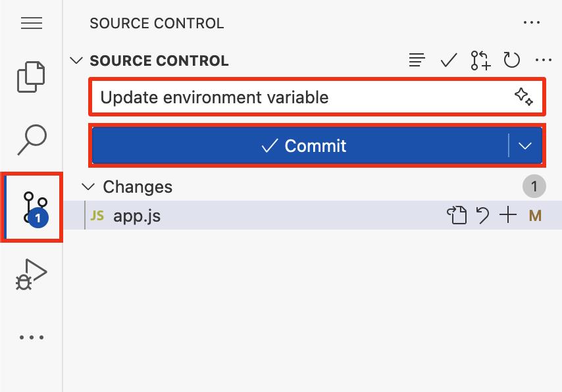Open the panel title overflow menu

click(x=532, y=22)
